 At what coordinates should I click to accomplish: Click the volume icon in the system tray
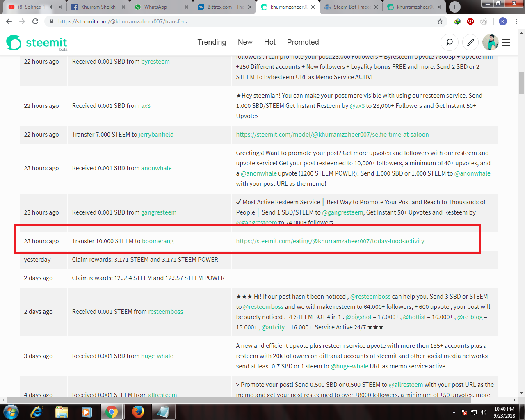click(x=484, y=412)
